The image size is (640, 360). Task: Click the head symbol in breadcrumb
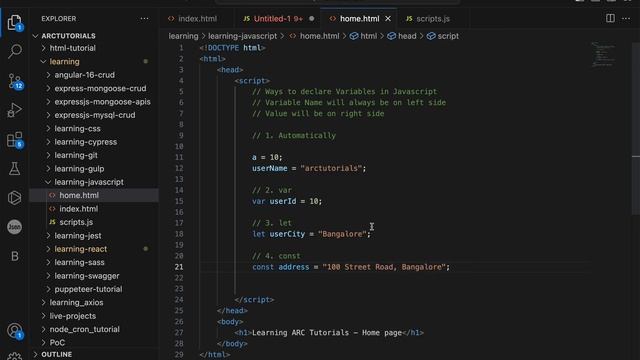[402, 36]
